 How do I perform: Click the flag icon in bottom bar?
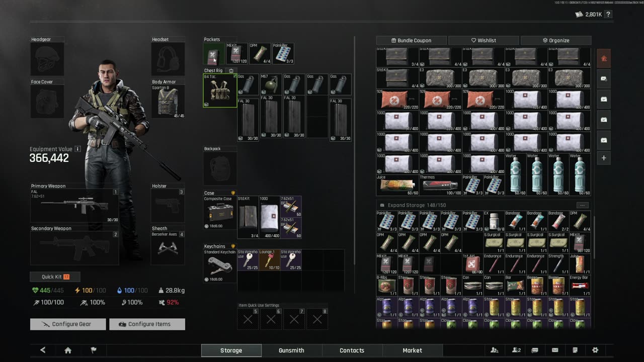[94, 350]
